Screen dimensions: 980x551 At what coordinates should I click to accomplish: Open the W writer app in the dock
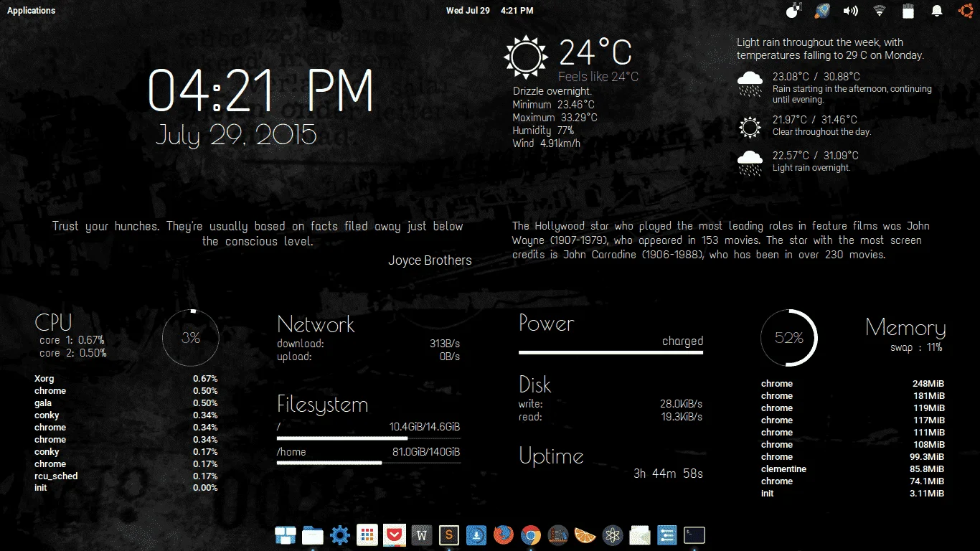click(x=422, y=535)
